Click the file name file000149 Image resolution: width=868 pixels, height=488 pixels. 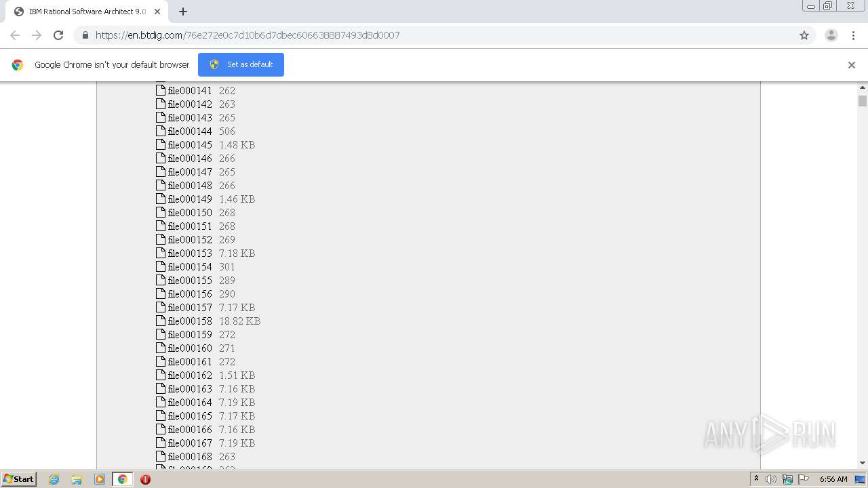pos(190,199)
